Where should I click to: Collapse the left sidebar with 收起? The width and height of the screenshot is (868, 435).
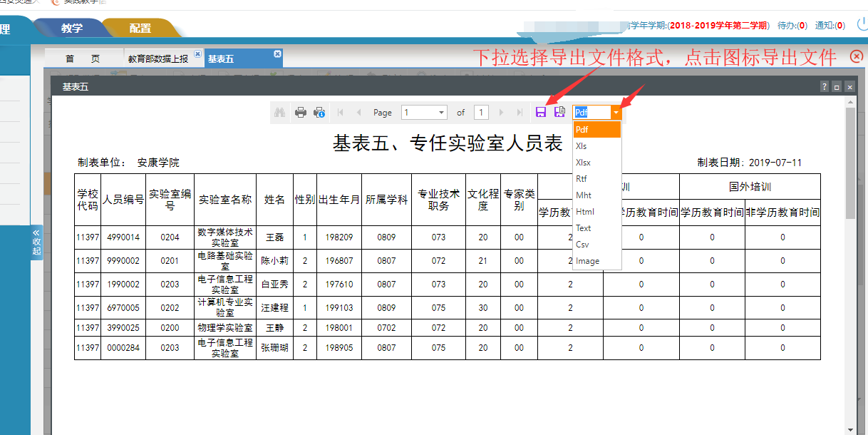click(36, 242)
